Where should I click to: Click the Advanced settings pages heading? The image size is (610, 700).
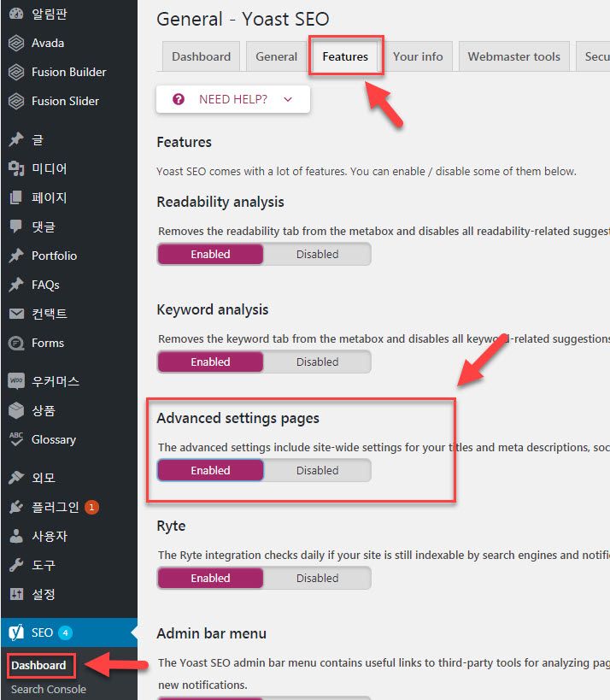coord(238,418)
